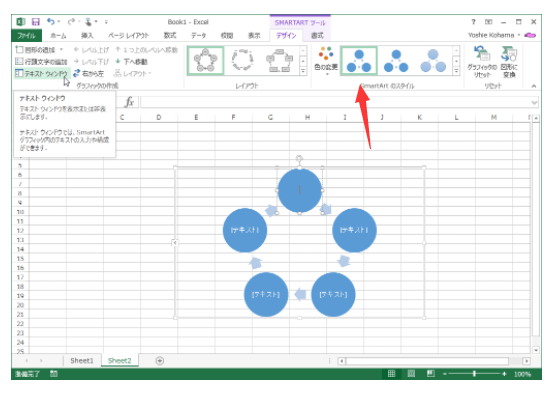This screenshot has width=550, height=393.
Task: Switch to Sheet1 tab
Action: 82,360
